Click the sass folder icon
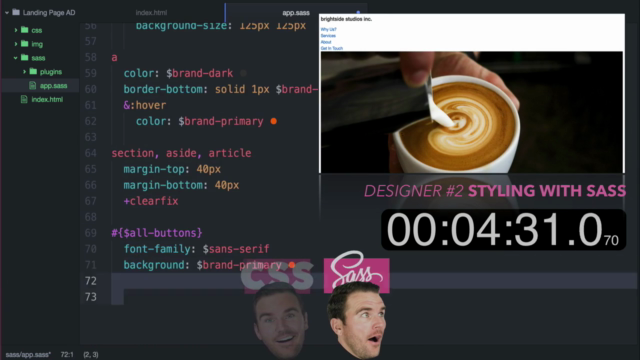 (x=24, y=58)
